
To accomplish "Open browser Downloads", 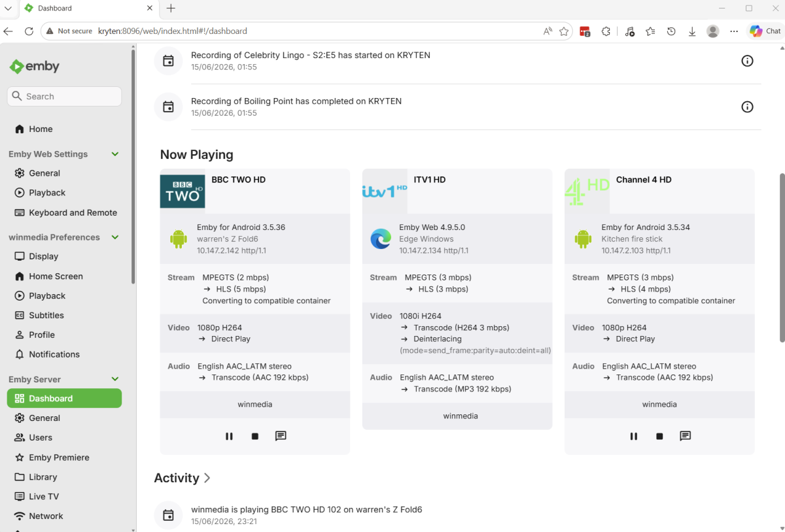I will (x=692, y=31).
